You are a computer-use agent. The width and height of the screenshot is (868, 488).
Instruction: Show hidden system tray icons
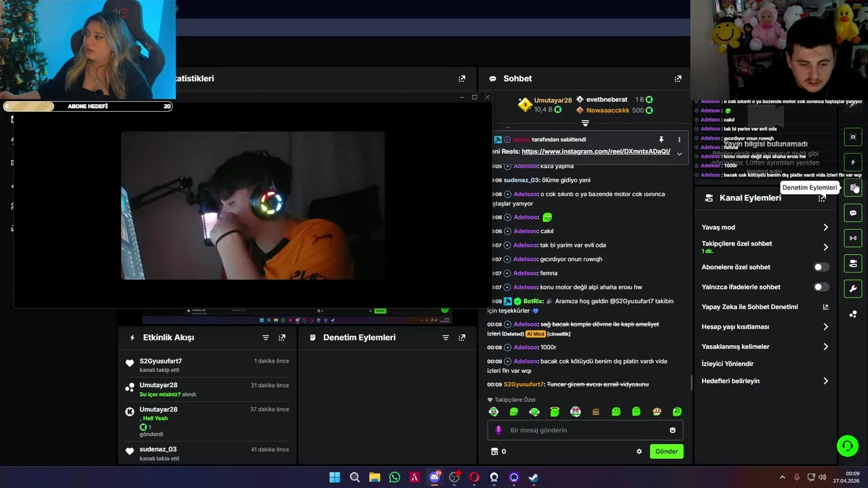pyautogui.click(x=782, y=477)
